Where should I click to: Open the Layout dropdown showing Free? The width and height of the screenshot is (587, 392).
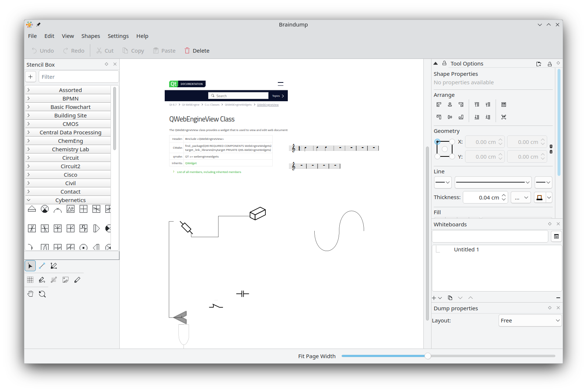[530, 321]
